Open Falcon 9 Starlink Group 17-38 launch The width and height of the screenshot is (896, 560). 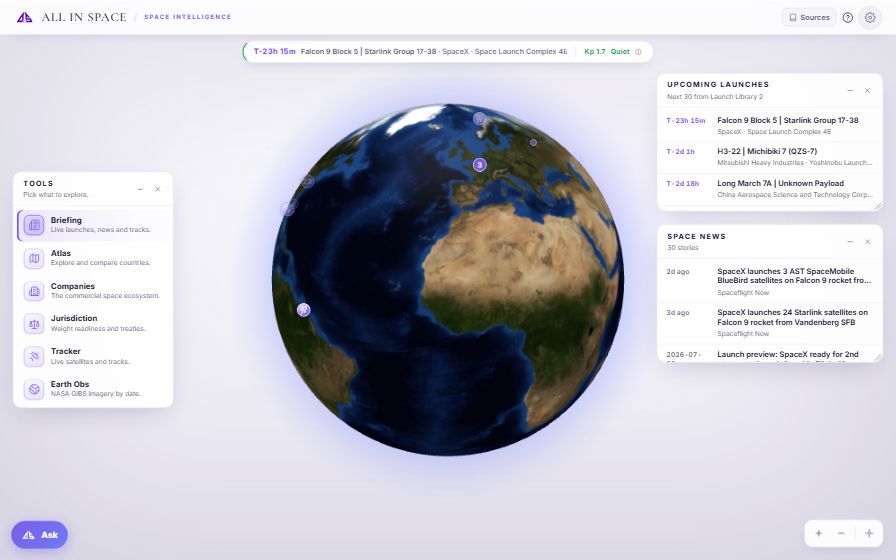(x=770, y=126)
